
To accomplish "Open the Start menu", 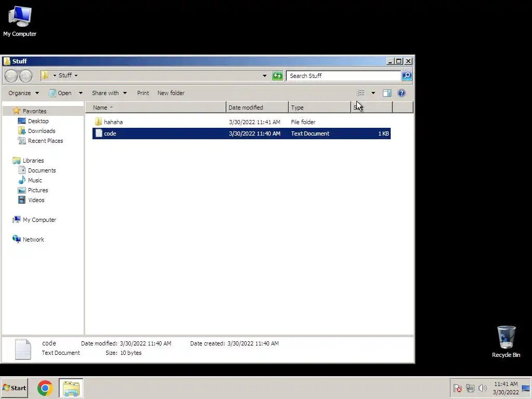I will point(14,388).
